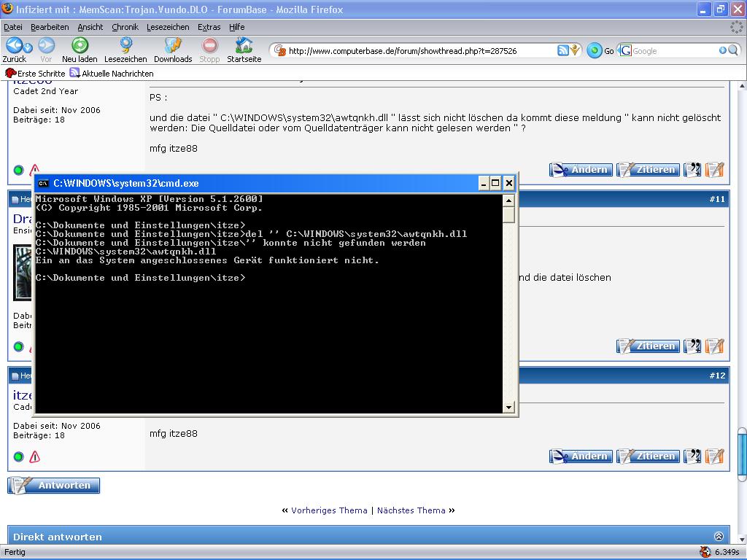Open the Downloads toolbar button
747x560 pixels.
(173, 50)
